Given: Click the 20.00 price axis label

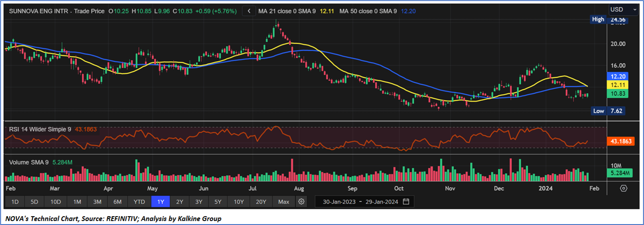Looking at the screenshot, I should coord(617,44).
